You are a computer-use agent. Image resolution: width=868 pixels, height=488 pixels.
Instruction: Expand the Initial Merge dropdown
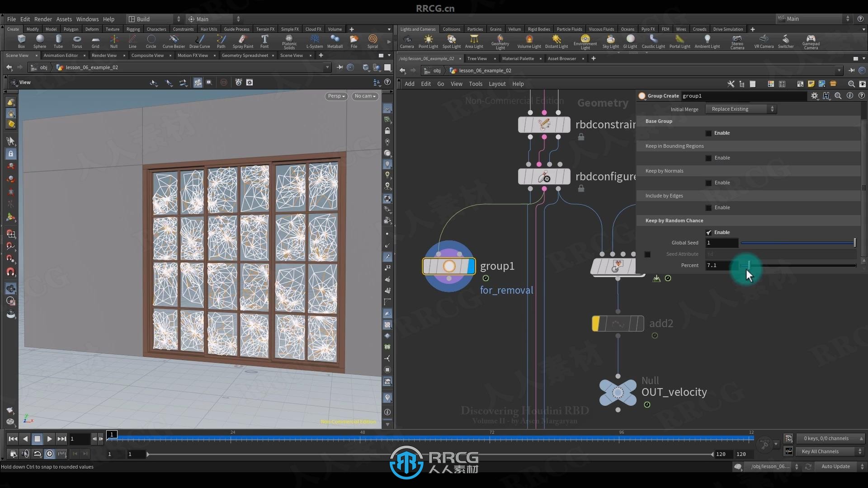(741, 109)
